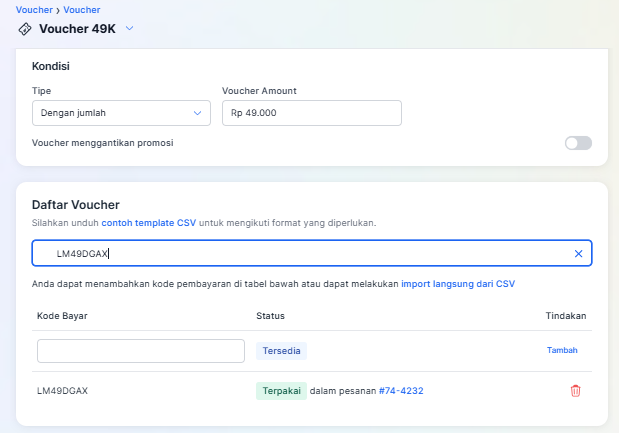
Task: Click the Terpakai status badge
Action: 281,390
